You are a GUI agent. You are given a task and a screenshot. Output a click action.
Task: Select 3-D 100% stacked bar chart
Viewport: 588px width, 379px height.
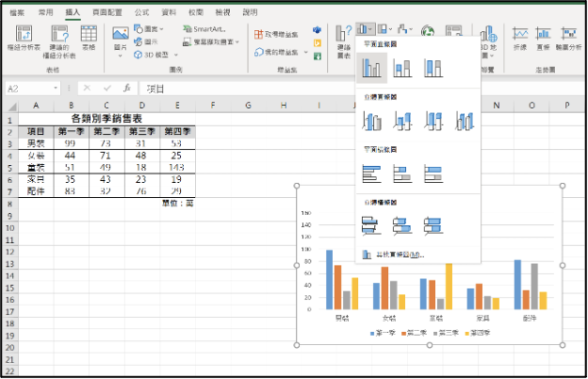[433, 226]
